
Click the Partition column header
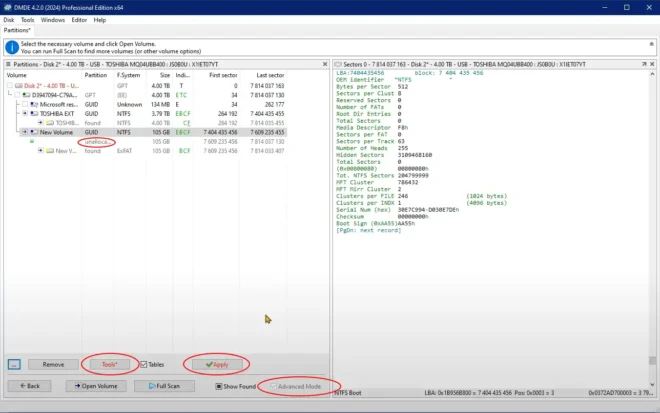click(98, 75)
